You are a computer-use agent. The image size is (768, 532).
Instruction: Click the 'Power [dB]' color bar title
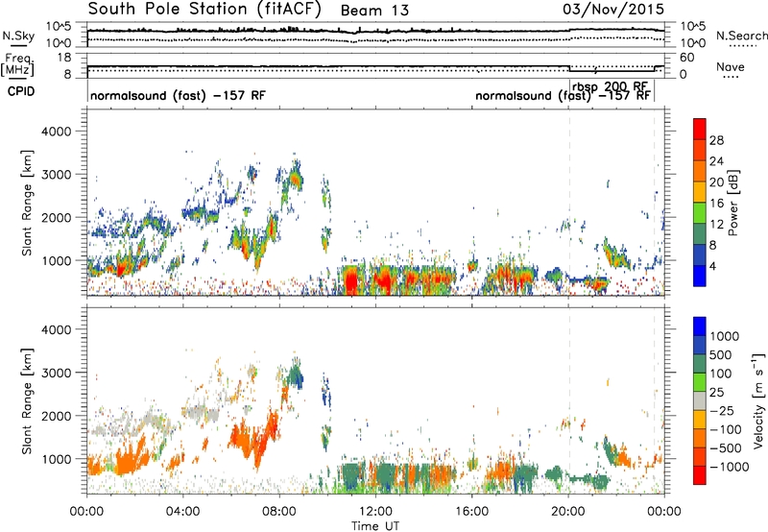pos(732,203)
